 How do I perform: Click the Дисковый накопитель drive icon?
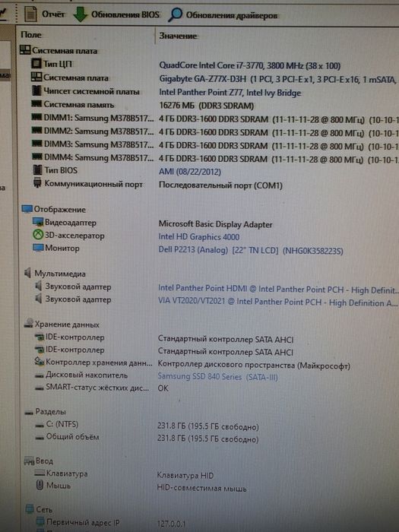coord(40,375)
